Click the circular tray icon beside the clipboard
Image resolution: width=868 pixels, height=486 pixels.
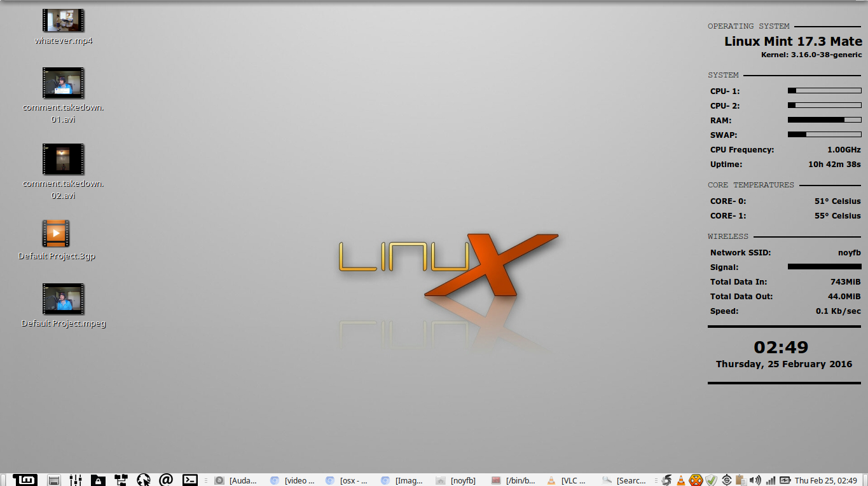(727, 480)
